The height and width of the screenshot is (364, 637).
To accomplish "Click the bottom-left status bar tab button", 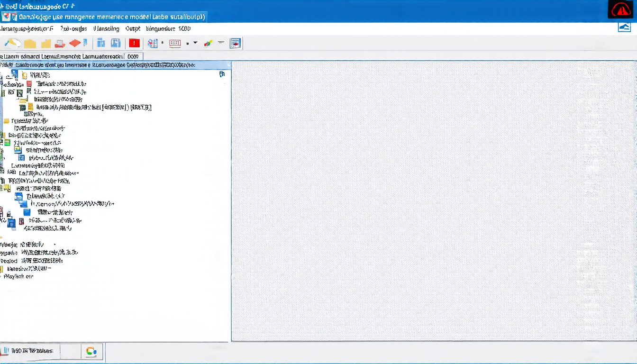I will click(x=28, y=351).
